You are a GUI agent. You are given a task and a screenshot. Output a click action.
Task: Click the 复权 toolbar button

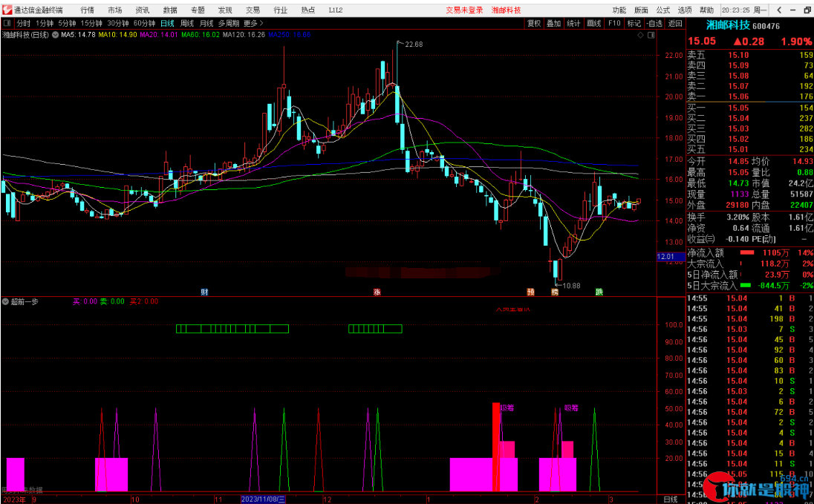(534, 23)
